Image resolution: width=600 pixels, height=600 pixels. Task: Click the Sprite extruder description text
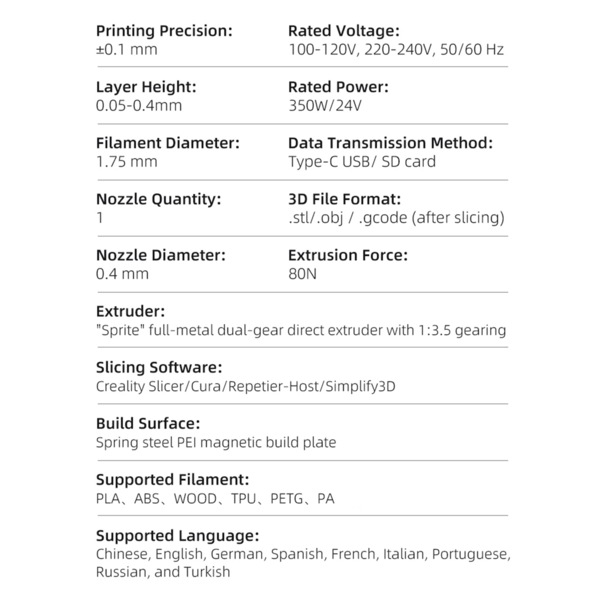pyautogui.click(x=301, y=330)
